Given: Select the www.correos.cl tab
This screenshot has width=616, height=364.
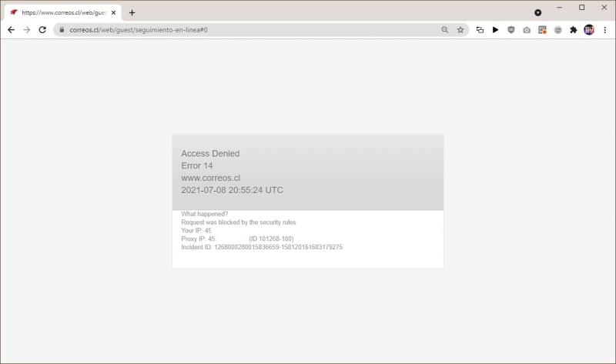Looking at the screenshot, I should 63,12.
